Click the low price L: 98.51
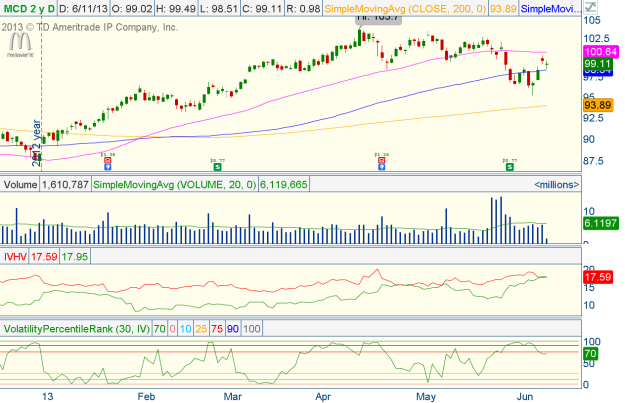 pos(219,8)
